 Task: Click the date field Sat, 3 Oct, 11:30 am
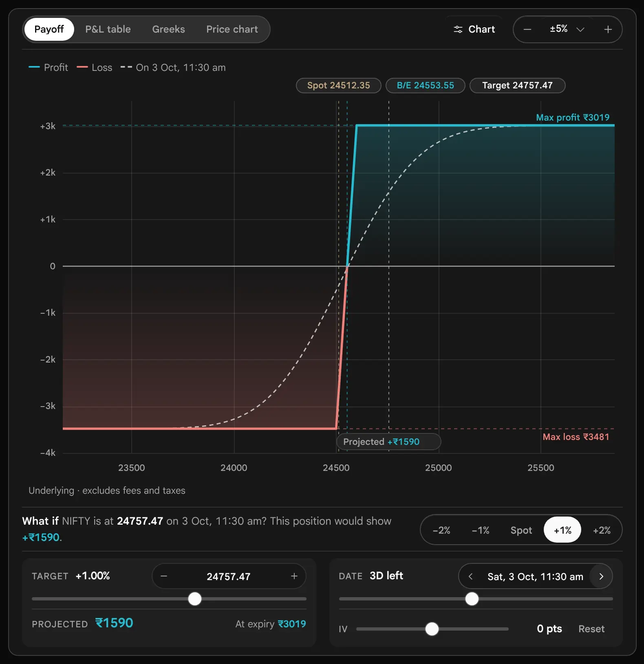535,576
